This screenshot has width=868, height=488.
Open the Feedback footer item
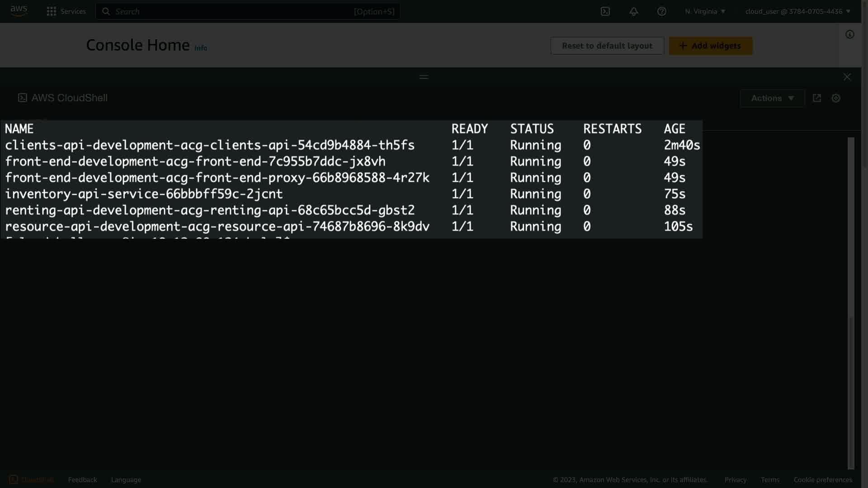82,479
